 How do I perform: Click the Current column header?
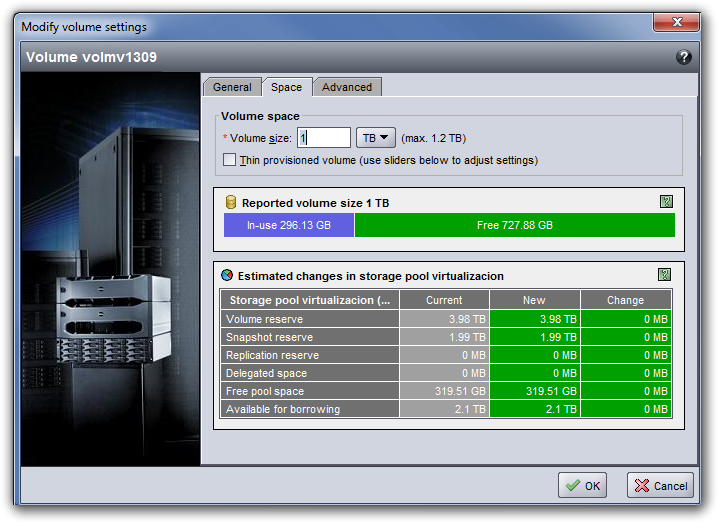point(444,300)
